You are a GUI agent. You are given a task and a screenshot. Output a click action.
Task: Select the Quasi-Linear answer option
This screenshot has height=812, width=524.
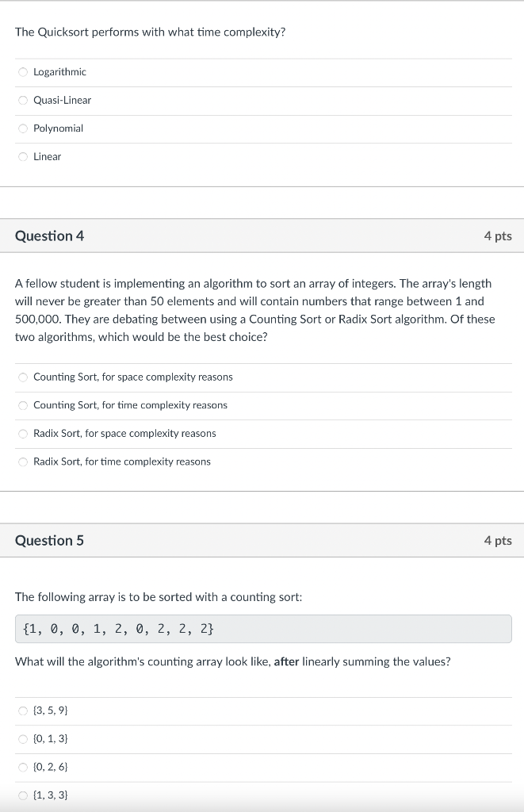[23, 100]
